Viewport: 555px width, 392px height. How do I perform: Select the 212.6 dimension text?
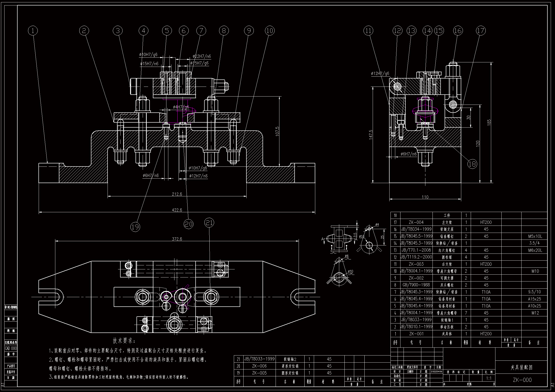pos(177,194)
